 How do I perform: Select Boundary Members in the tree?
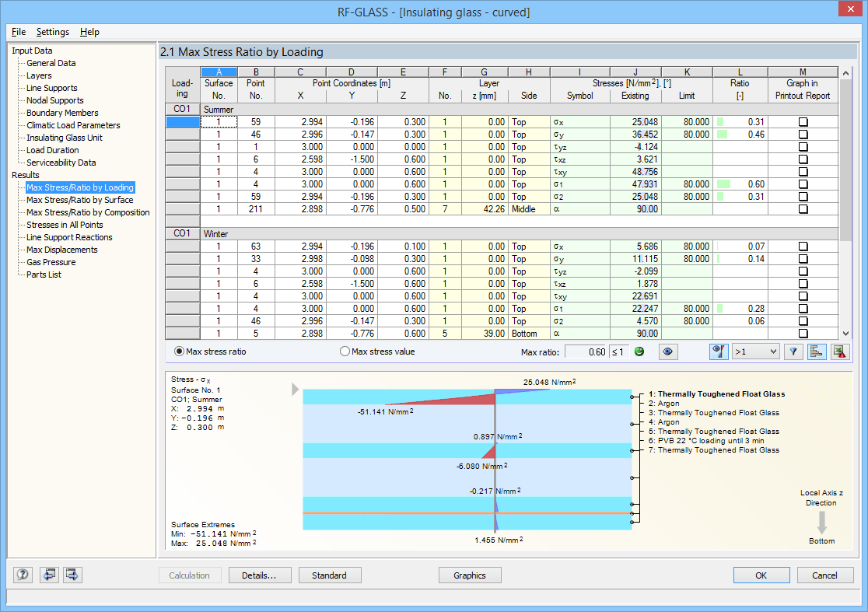[62, 113]
